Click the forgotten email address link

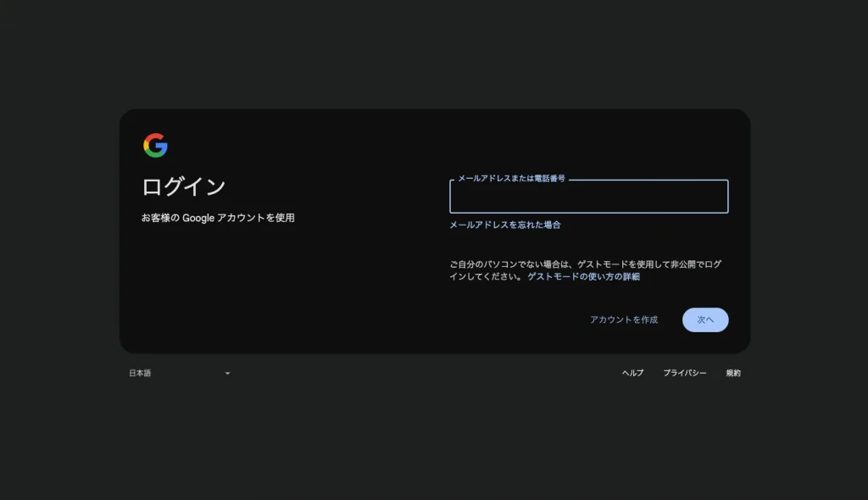[505, 225]
